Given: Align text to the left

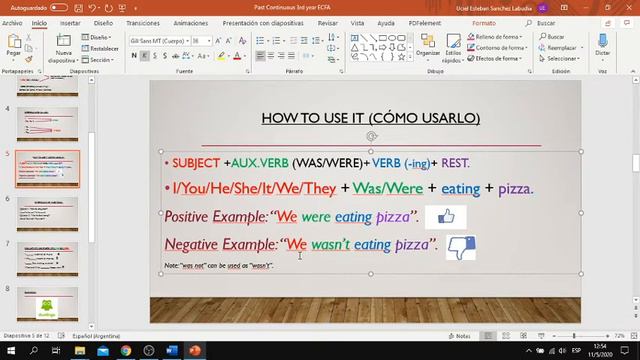Looking at the screenshot, I should (260, 56).
